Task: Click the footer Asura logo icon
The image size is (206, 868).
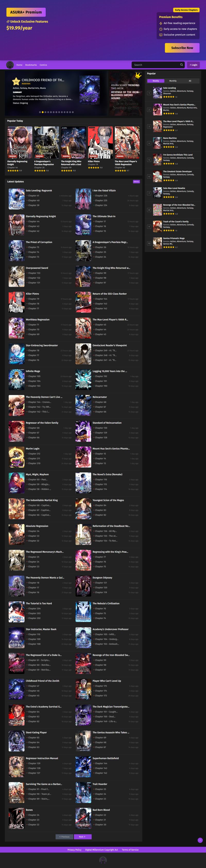Action: 103,861
